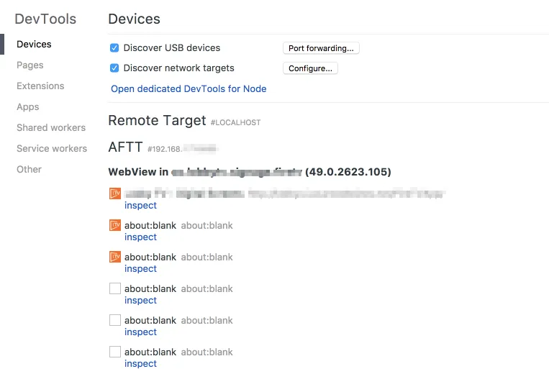Disable Discover network targets checkbox
The height and width of the screenshot is (392, 549).
[x=114, y=68]
